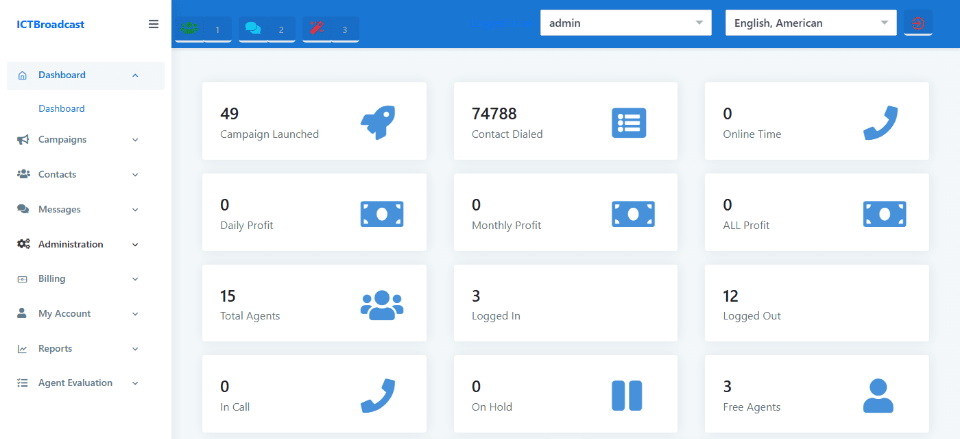Click the counter badge showing 2
This screenshot has height=439, width=960.
tap(281, 29)
